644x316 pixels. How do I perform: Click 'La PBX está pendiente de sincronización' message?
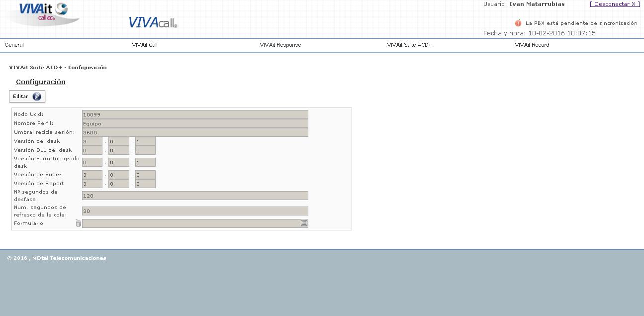(581, 23)
